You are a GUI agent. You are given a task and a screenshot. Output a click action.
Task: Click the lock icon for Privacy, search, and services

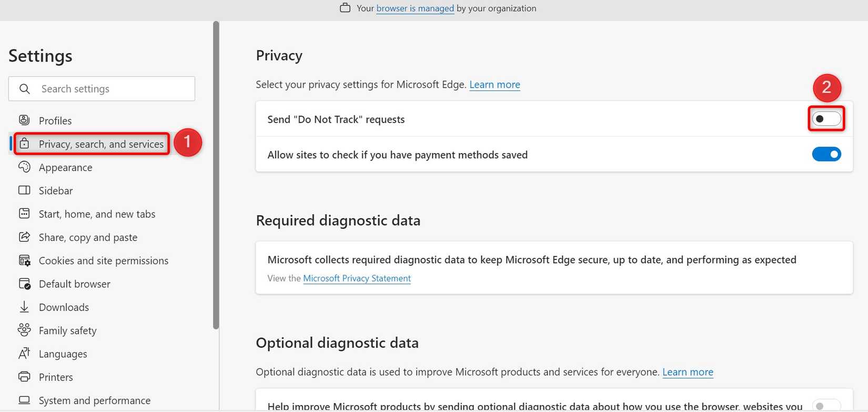[x=24, y=143]
